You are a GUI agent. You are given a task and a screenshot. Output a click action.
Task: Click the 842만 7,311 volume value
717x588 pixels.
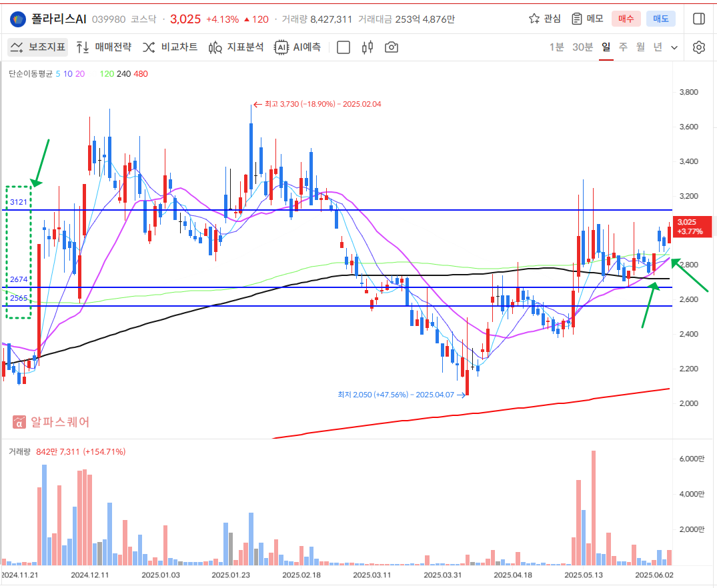click(x=81, y=452)
